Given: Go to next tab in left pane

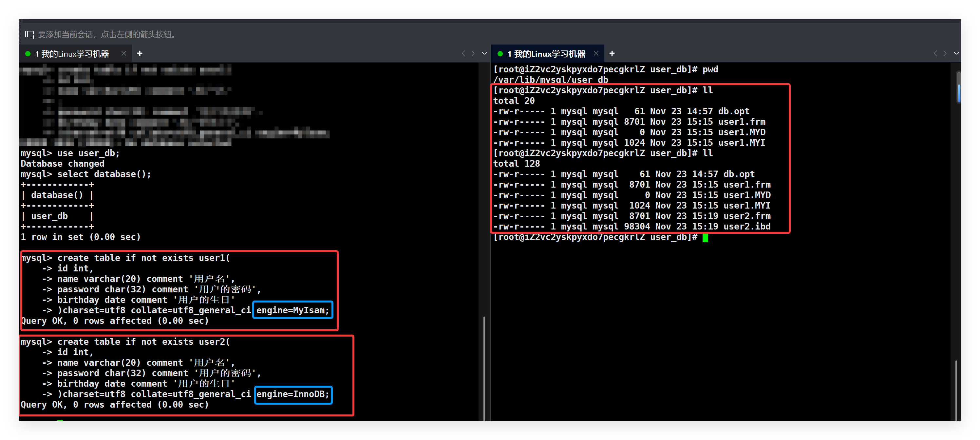Looking at the screenshot, I should (x=473, y=54).
